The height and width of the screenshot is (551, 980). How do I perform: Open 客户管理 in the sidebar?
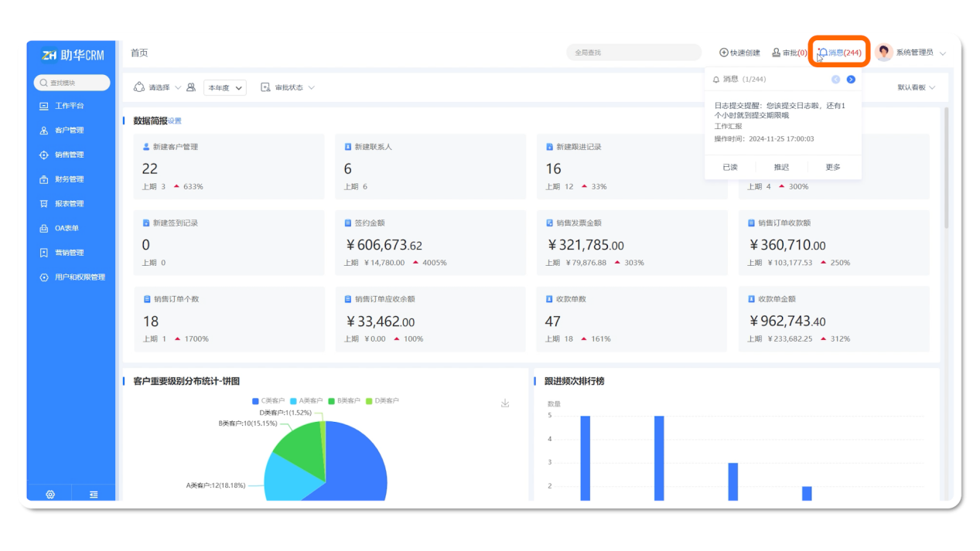point(69,131)
